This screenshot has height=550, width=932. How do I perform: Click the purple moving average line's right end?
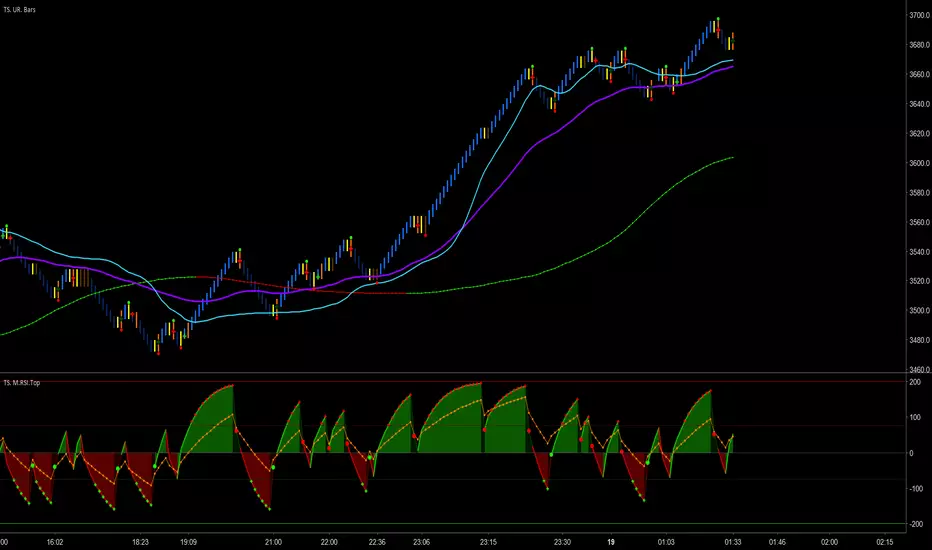pyautogui.click(x=732, y=67)
